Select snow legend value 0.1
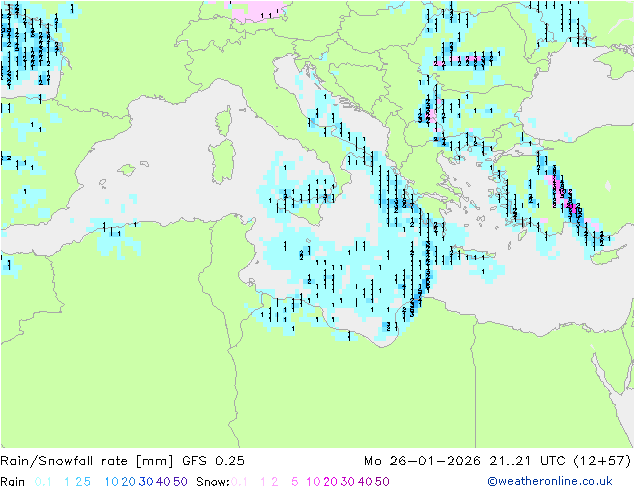 (239, 482)
